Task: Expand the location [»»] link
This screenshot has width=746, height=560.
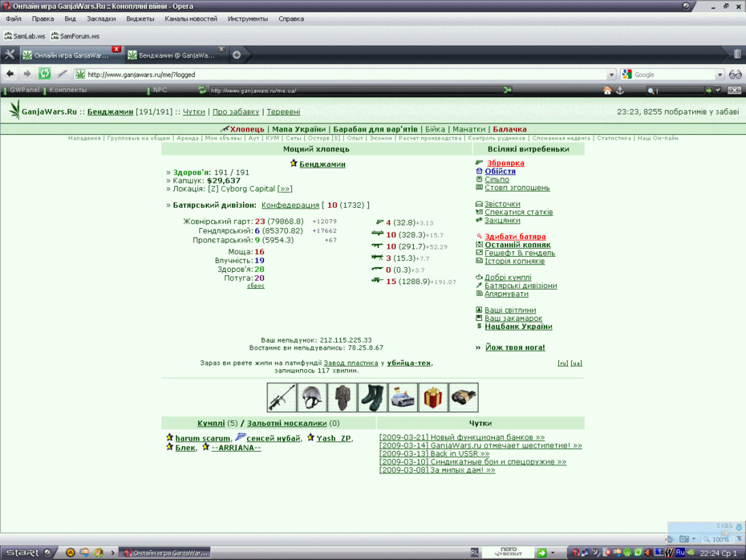Action: point(285,189)
